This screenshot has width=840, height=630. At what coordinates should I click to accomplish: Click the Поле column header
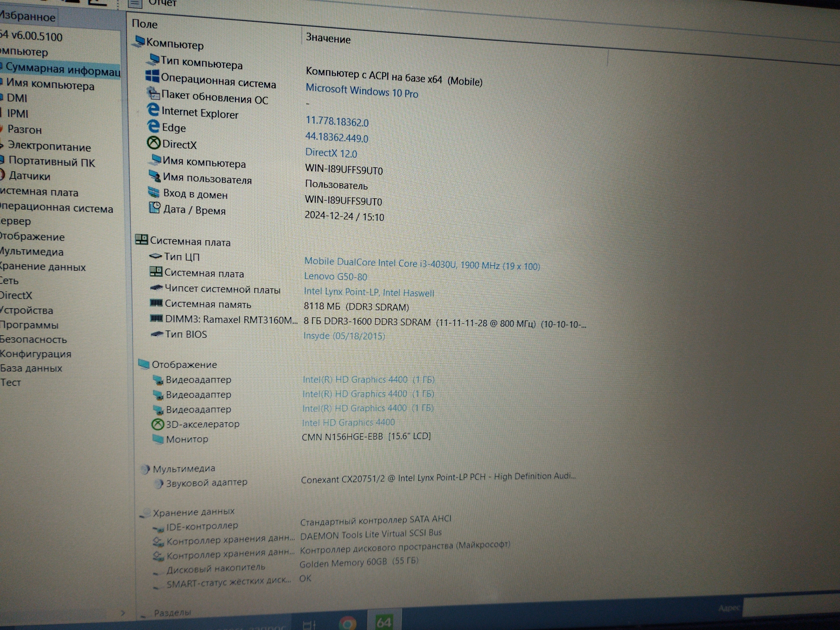pyautogui.click(x=144, y=24)
